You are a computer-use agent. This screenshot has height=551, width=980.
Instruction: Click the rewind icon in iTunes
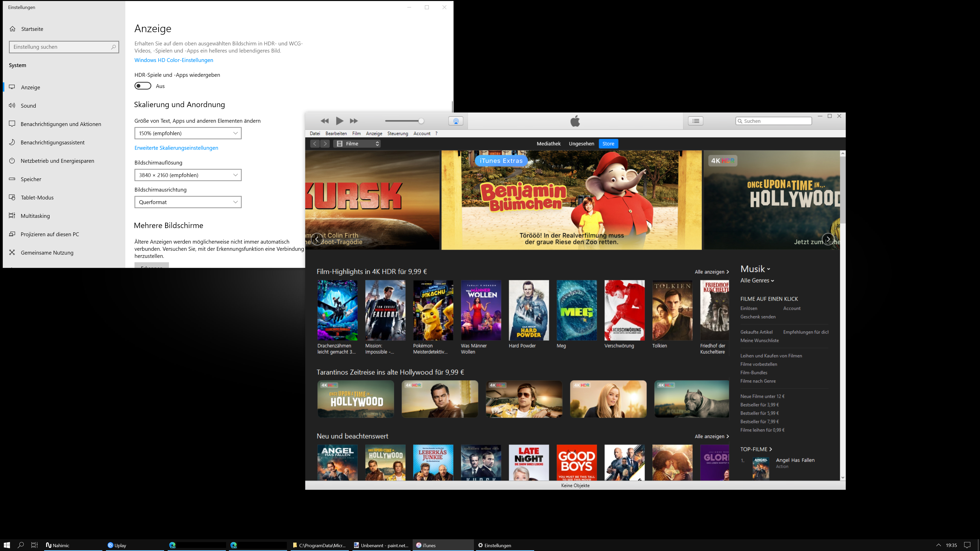click(x=325, y=121)
